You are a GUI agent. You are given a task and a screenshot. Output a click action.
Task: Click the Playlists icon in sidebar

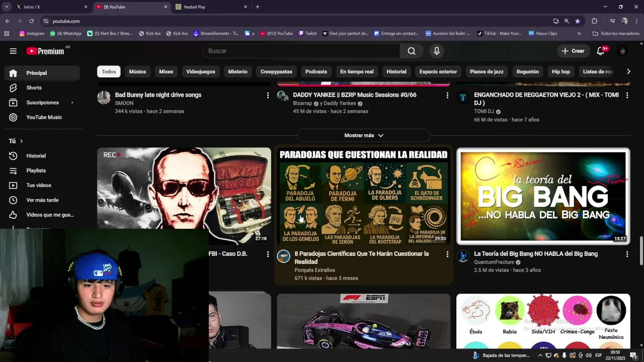click(14, 170)
